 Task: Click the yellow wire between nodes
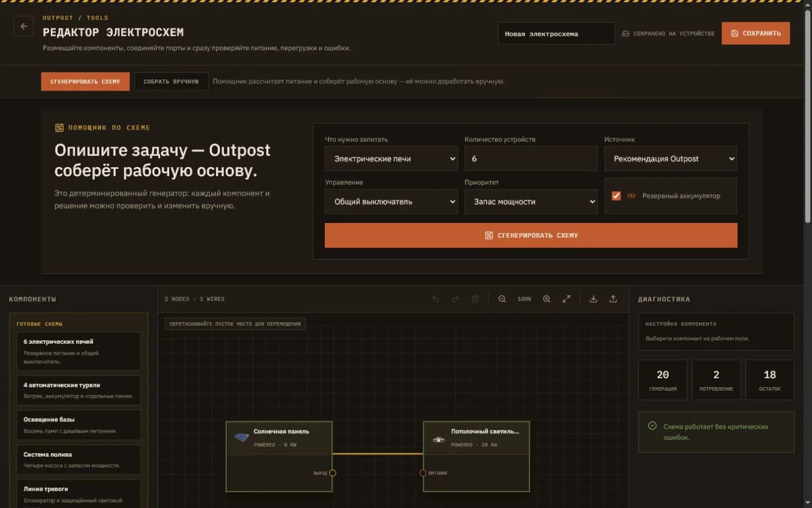tap(378, 454)
